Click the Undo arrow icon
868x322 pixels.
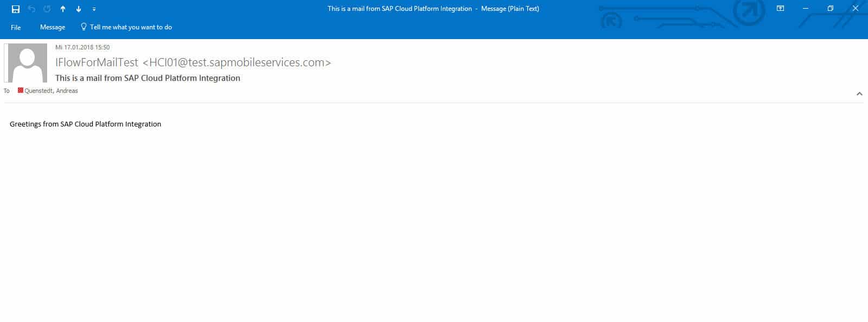[31, 9]
